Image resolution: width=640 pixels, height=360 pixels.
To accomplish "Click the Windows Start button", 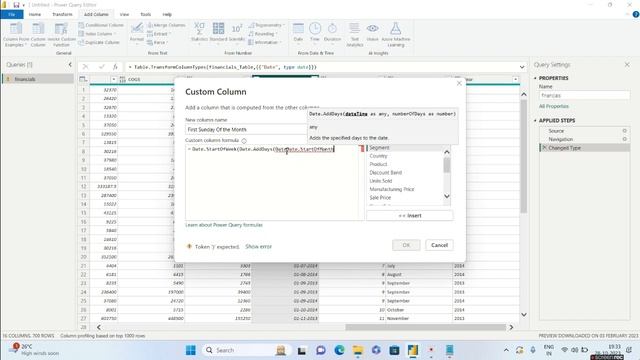I will [191, 350].
